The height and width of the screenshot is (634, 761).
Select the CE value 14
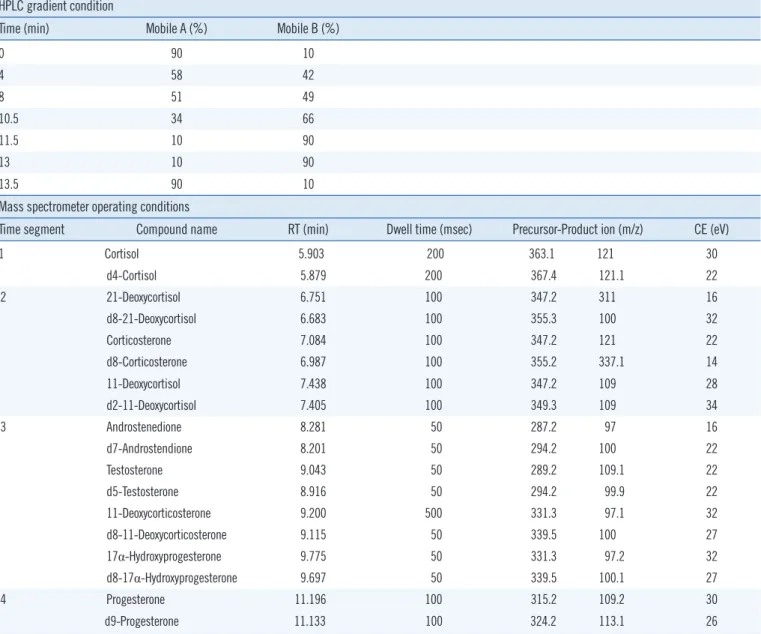711,362
